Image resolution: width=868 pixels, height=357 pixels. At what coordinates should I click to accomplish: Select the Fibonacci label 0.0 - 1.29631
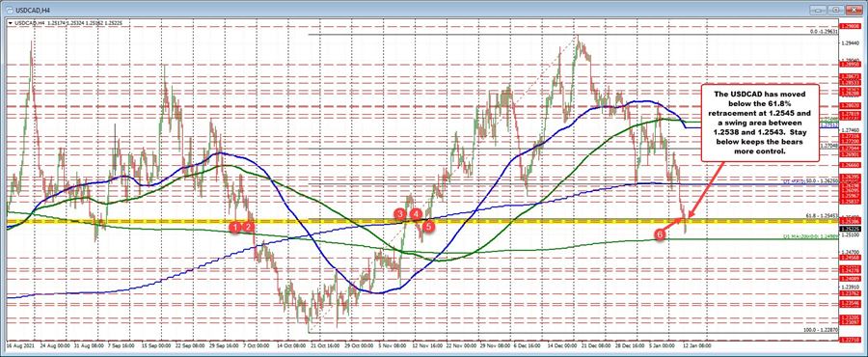825,32
